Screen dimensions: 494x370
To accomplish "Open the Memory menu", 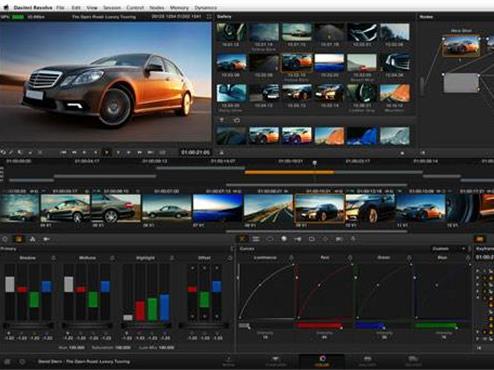I will (179, 7).
